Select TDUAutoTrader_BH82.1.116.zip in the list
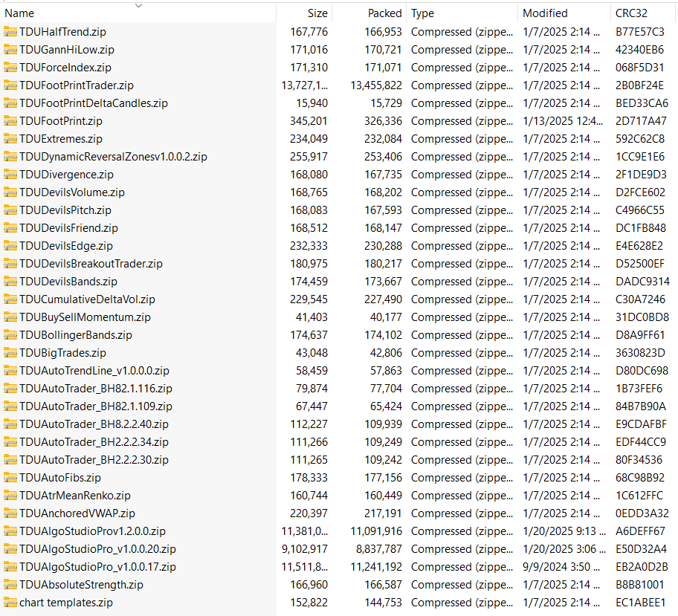Viewport: 678px width, 616px height. 95,389
